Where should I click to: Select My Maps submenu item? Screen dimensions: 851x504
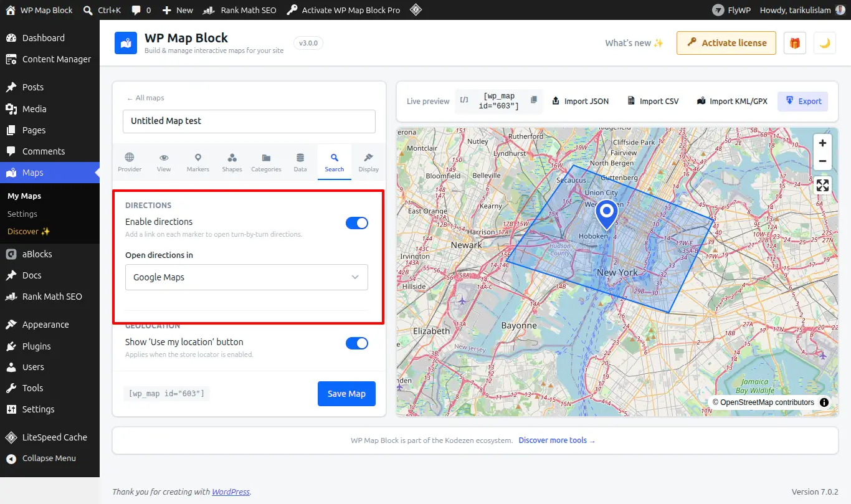click(x=24, y=196)
